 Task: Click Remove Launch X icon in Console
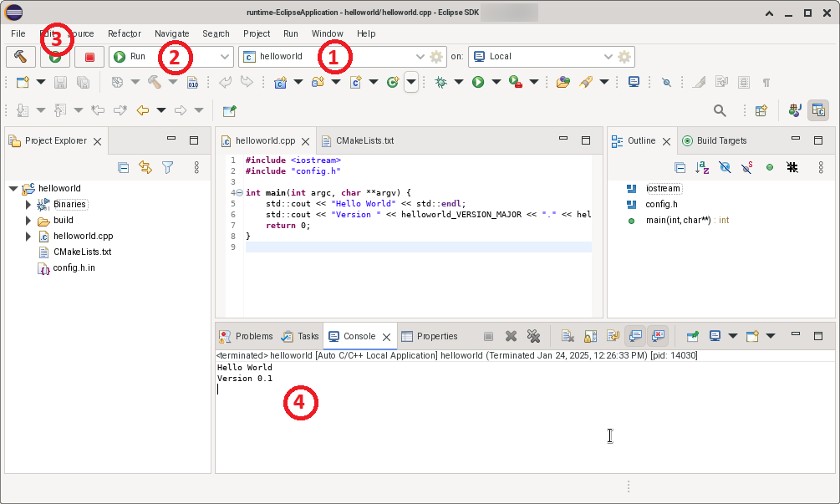[x=511, y=336]
